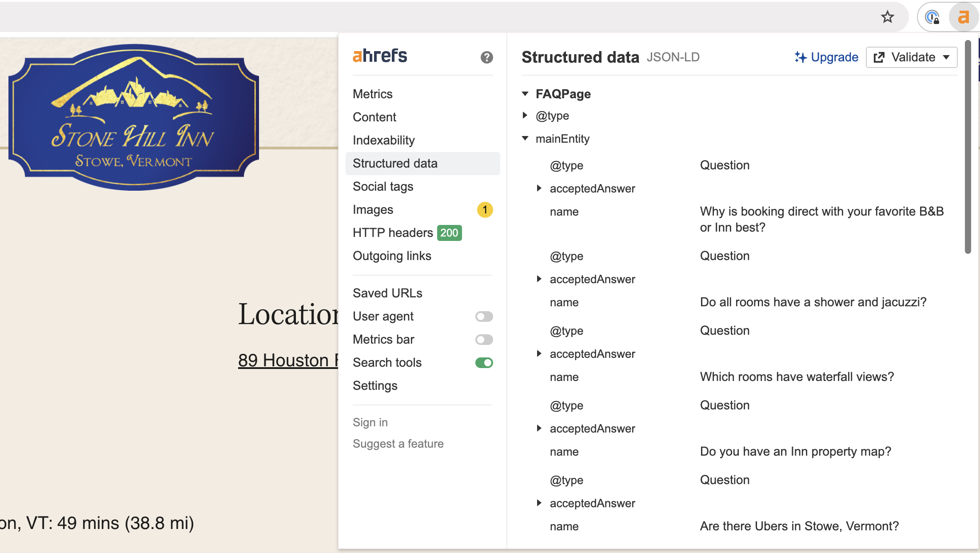This screenshot has width=980, height=553.
Task: Expand the top-level @type node
Action: click(525, 116)
